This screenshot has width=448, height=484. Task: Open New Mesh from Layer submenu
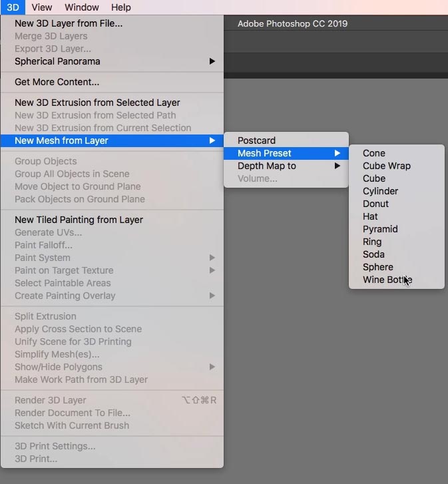[112, 140]
